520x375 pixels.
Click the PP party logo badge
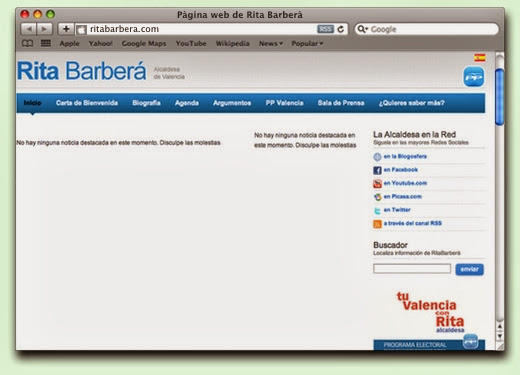click(473, 77)
